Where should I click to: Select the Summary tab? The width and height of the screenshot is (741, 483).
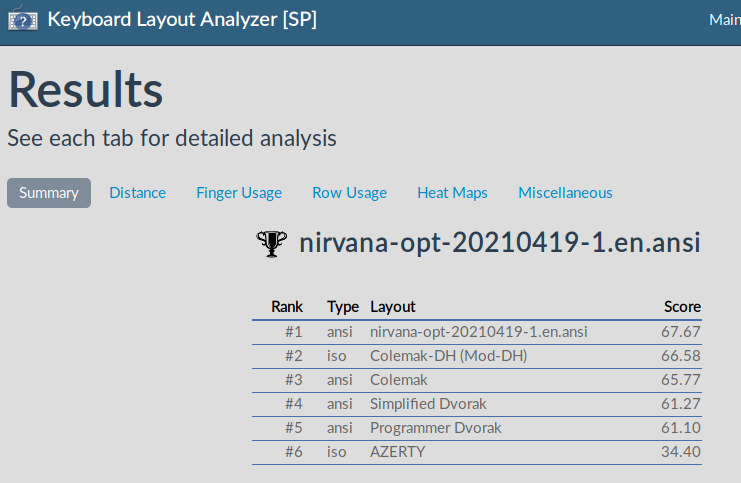49,193
